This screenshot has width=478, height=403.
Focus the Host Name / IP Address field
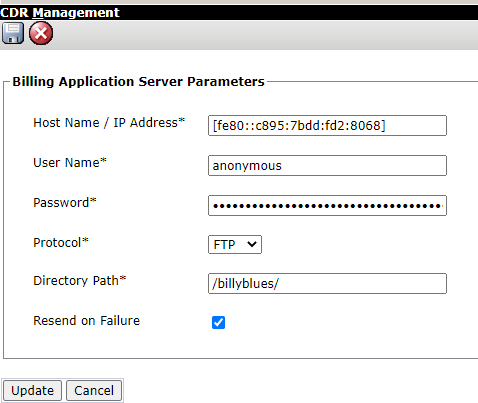point(327,126)
